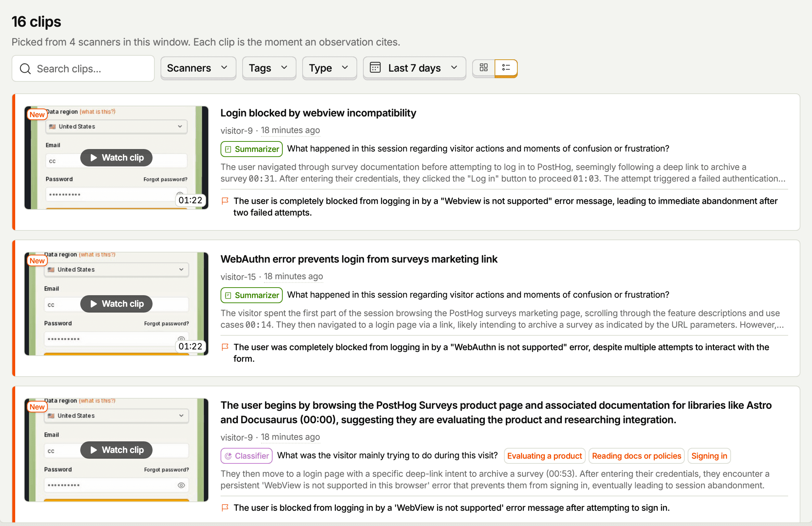Viewport: 812px width, 526px height.
Task: Click the search magnifier icon
Action: point(25,69)
